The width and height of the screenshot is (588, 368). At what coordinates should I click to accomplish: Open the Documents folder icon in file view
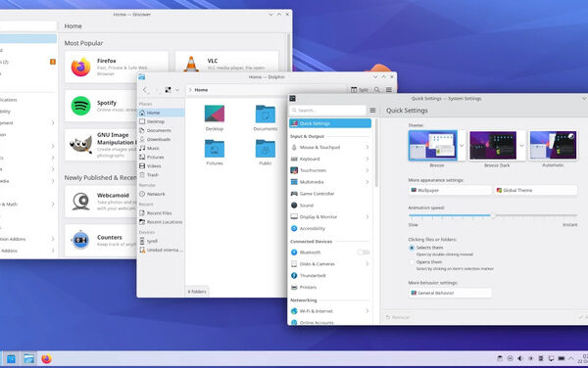tap(266, 117)
